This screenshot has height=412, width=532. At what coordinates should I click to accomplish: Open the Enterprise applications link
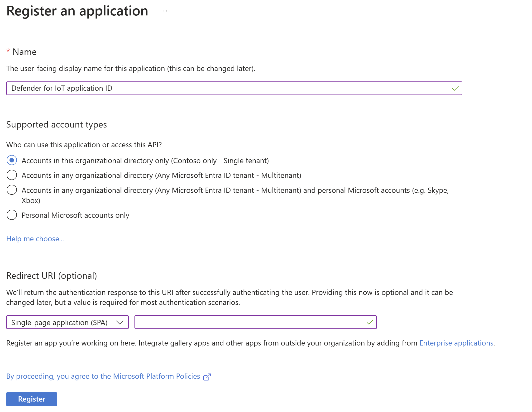456,343
